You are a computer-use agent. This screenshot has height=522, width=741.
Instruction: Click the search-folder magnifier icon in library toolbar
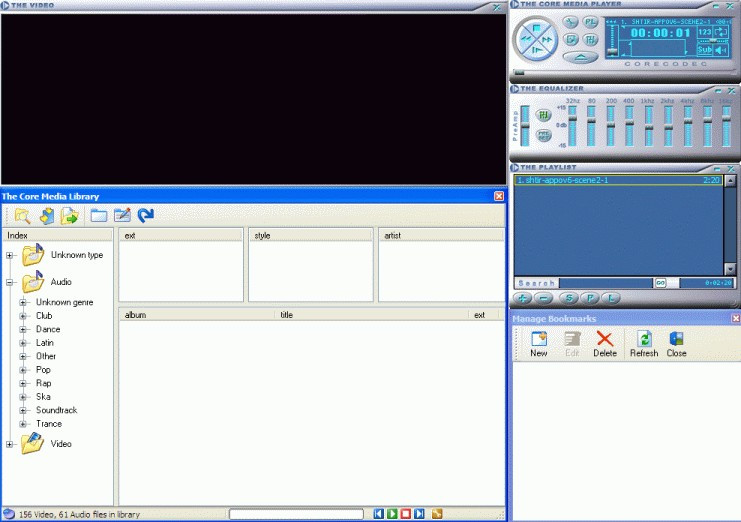tap(22, 215)
